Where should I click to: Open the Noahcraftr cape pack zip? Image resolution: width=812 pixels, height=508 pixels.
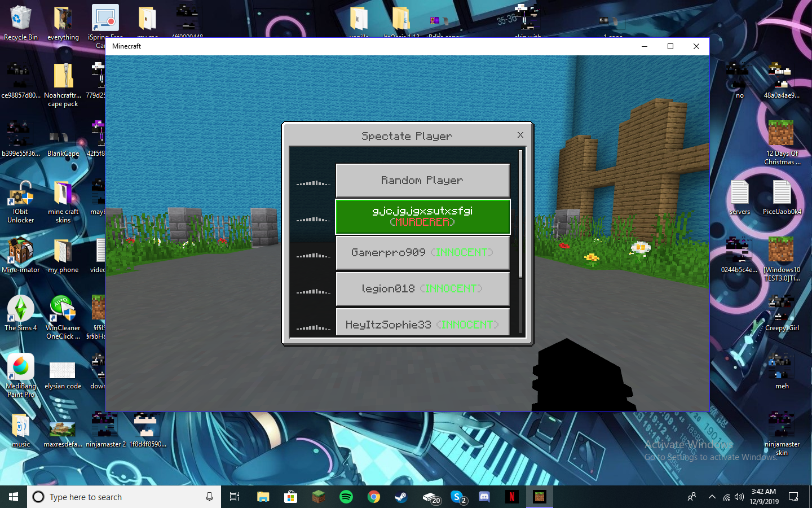63,85
